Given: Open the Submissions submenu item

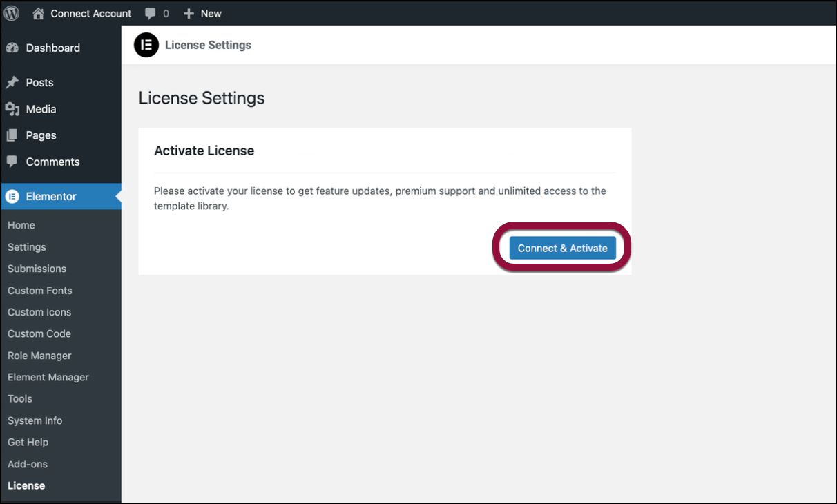Looking at the screenshot, I should [x=37, y=269].
